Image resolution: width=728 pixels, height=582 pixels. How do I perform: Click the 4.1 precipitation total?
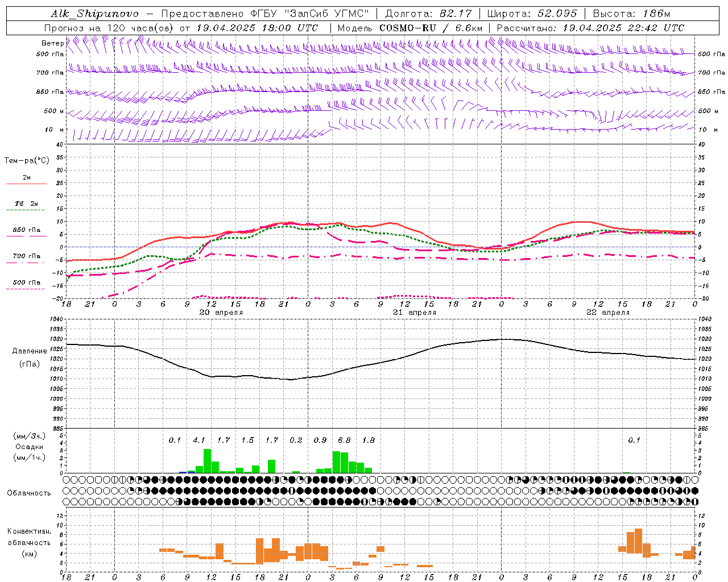pyautogui.click(x=199, y=440)
